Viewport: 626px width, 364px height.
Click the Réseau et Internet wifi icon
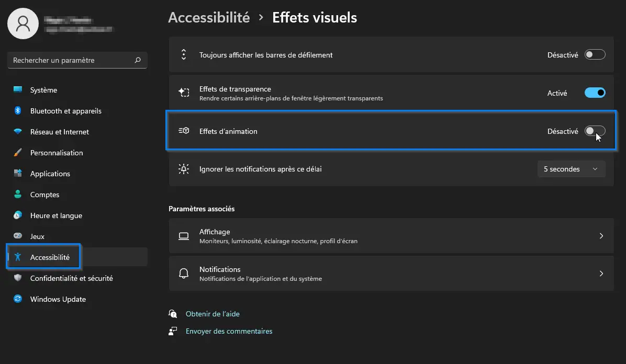tap(18, 131)
